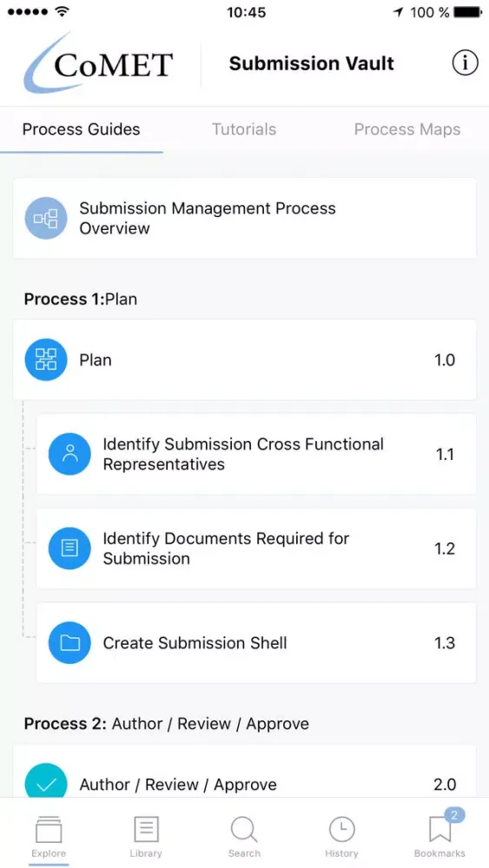Open Search from the bottom bar
Image resolution: width=489 pixels, height=868 pixels.
(244, 830)
